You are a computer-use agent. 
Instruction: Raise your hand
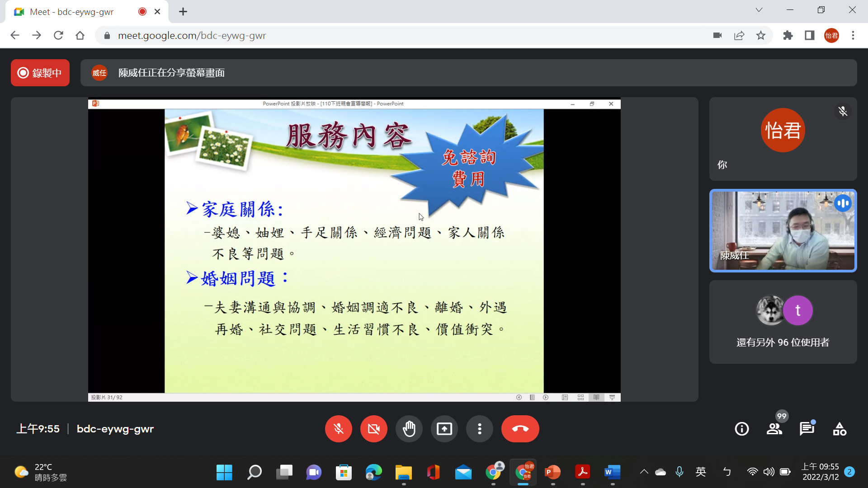pos(409,429)
